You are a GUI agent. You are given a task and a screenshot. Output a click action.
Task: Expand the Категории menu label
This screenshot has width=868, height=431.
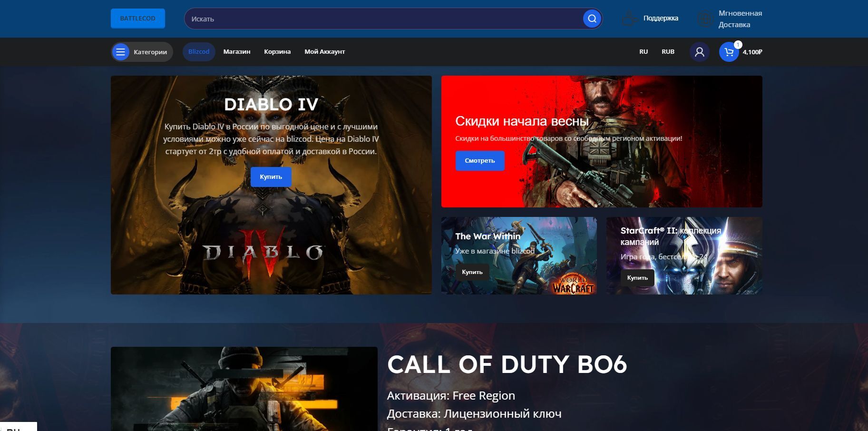pyautogui.click(x=150, y=52)
